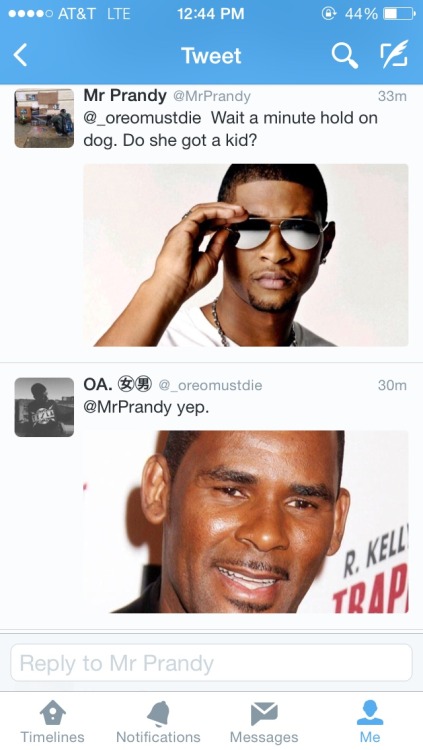The image size is (423, 750).
Task: Focus the Reply to Mr Prandy field
Action: coord(211,662)
